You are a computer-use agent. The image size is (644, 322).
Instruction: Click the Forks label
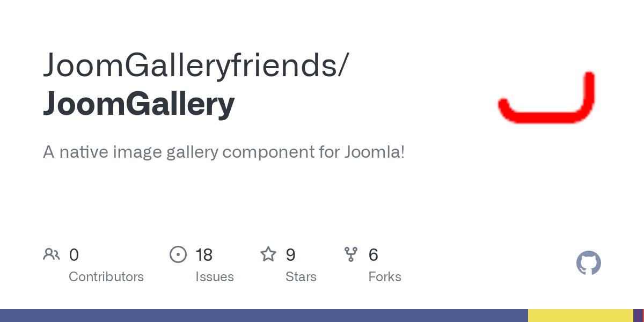(x=385, y=277)
